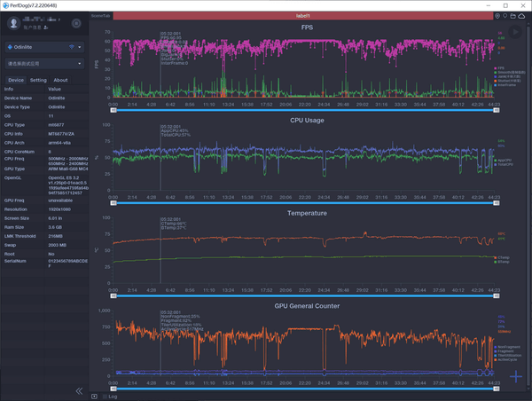Switch to the Setting tab
This screenshot has width=532, height=401.
[x=38, y=80]
